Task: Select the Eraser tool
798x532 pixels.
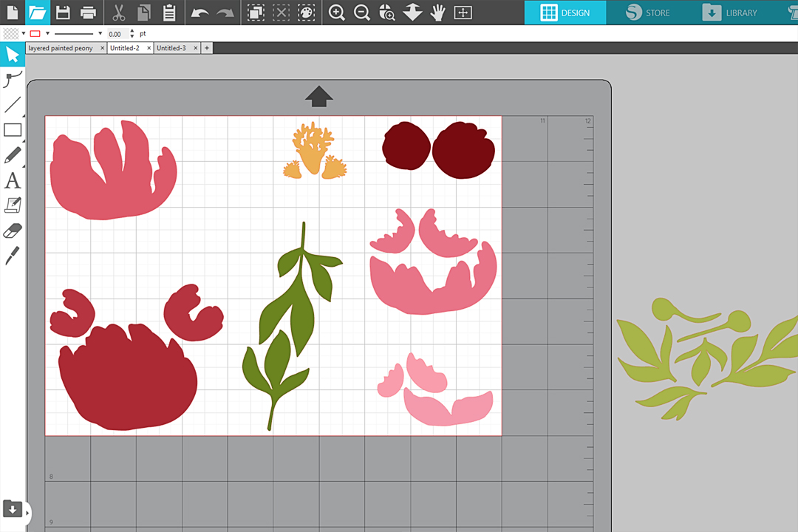Action: click(13, 231)
